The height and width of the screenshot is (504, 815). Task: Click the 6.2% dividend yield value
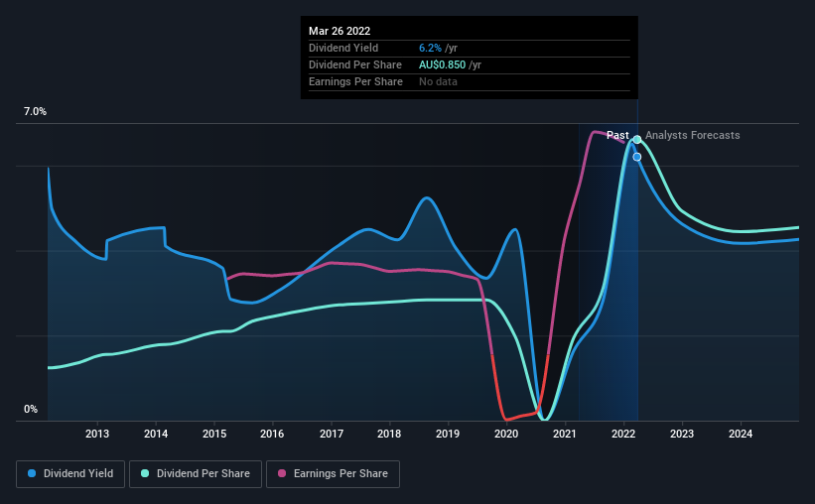[x=430, y=48]
